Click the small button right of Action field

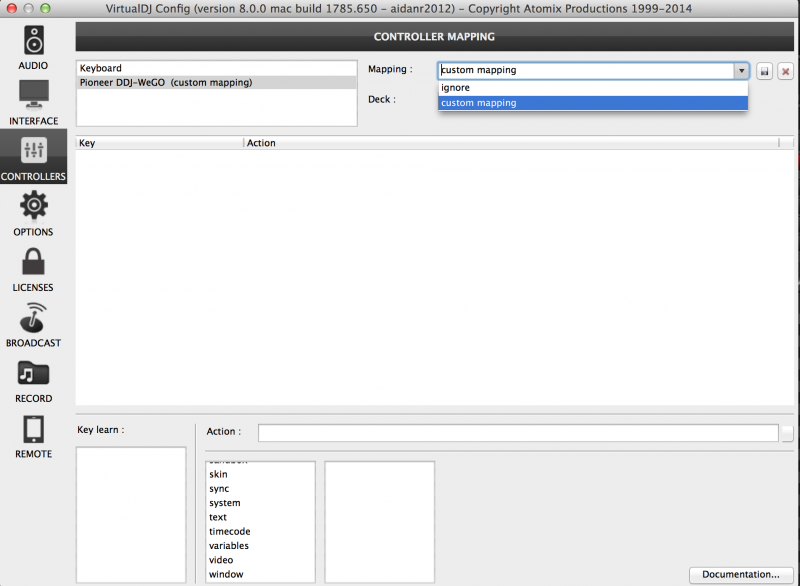(787, 433)
